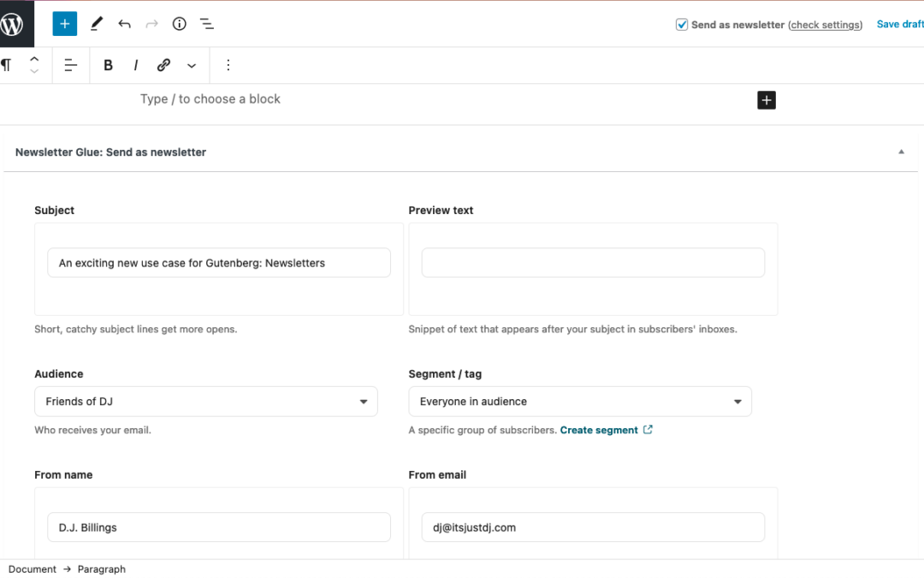Image resolution: width=924 pixels, height=578 pixels.
Task: Open block options three-dot menu
Action: [x=228, y=65]
